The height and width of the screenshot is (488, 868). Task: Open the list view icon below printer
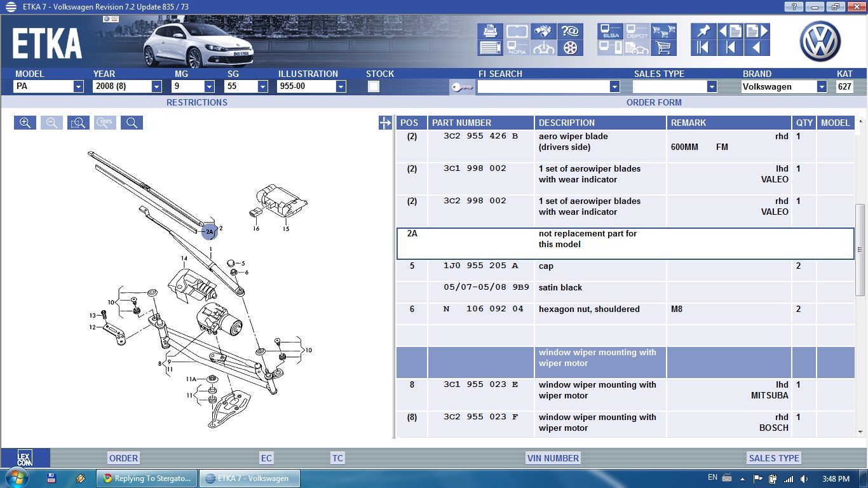pos(490,48)
